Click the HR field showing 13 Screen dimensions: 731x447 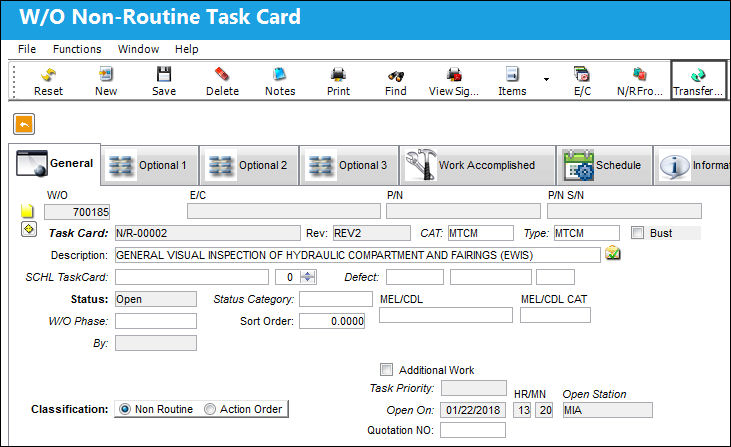[523, 410]
